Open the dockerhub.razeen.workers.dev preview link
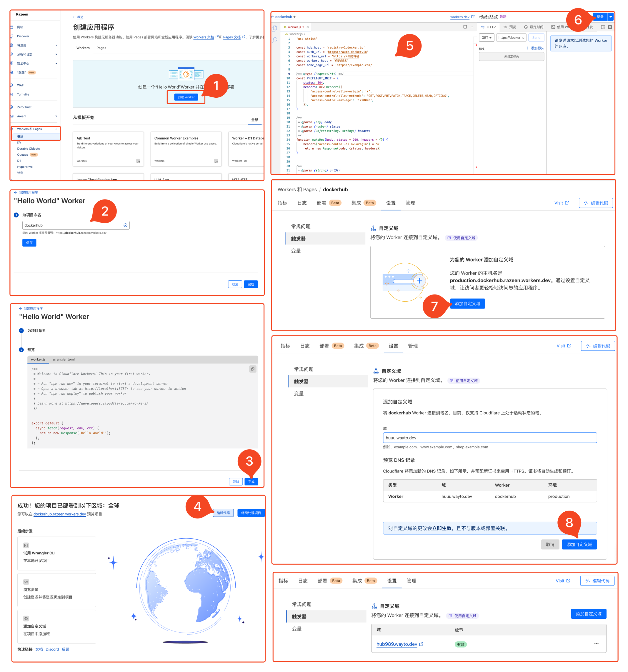This screenshot has width=628, height=672. (60, 514)
